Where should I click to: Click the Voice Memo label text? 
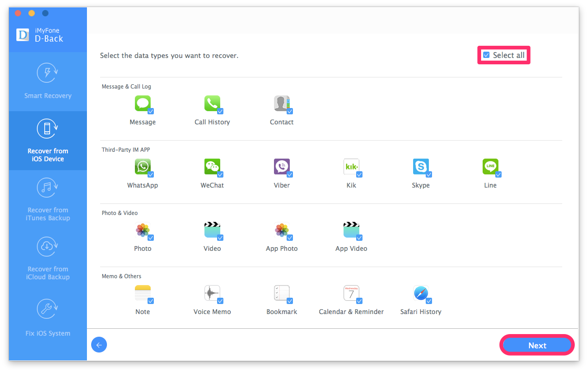click(212, 311)
